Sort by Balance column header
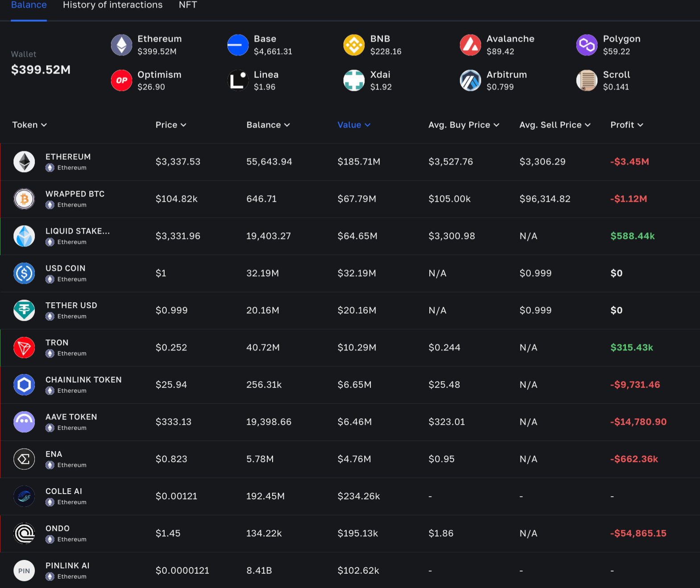 tap(268, 125)
